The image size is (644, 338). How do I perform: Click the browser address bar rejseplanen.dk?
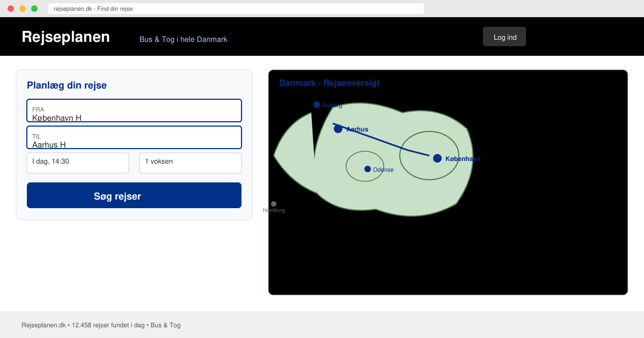click(x=236, y=9)
